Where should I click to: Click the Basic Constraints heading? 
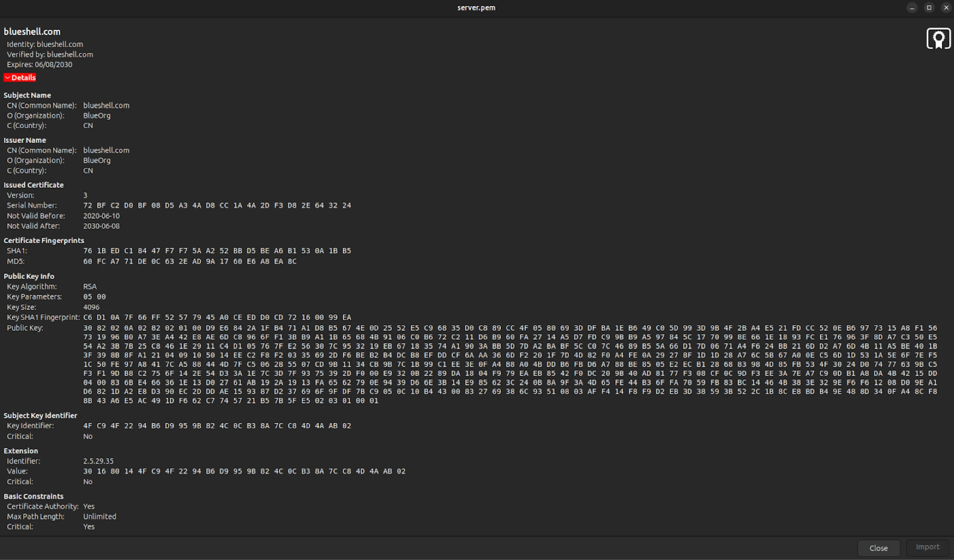tap(34, 496)
